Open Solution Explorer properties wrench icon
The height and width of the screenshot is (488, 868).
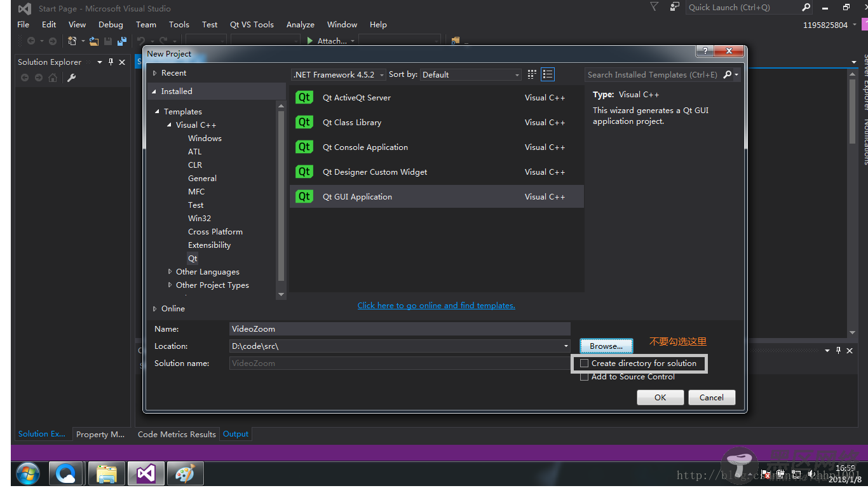(x=72, y=78)
